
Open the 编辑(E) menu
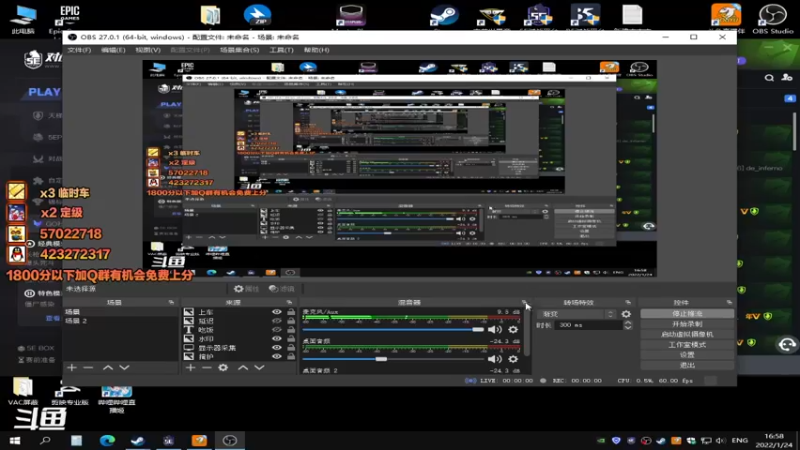pos(113,50)
